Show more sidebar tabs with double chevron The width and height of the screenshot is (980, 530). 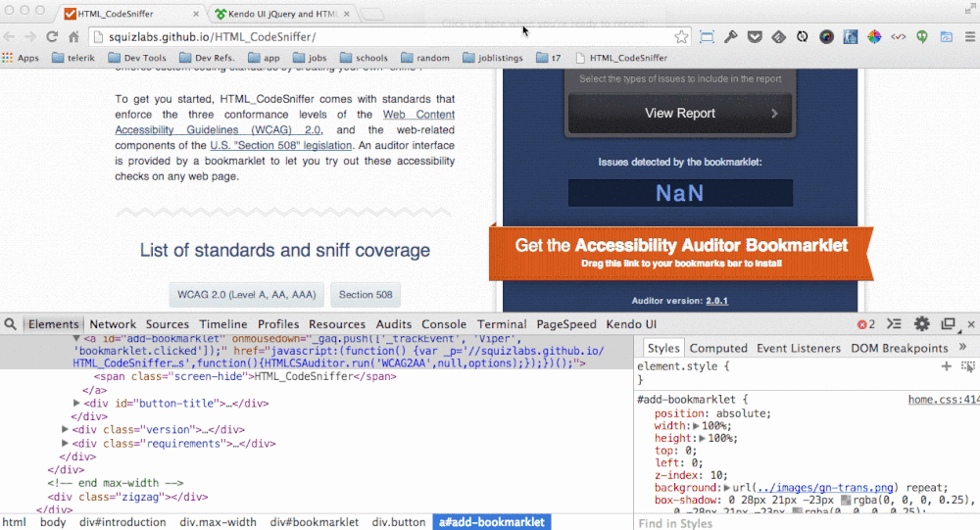pos(962,347)
